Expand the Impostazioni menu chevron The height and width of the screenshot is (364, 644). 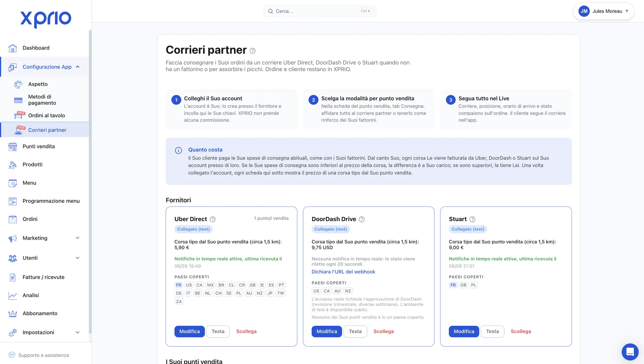tap(77, 332)
